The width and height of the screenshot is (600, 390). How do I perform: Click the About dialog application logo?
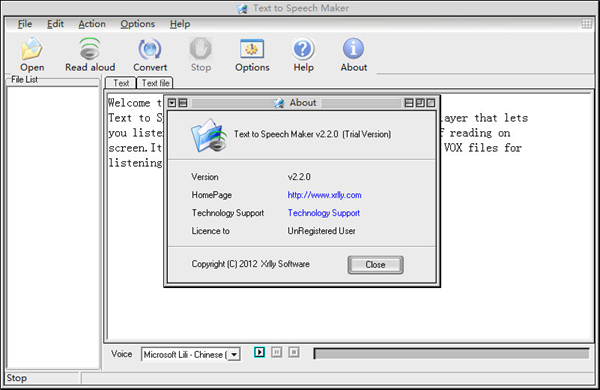pyautogui.click(x=209, y=135)
